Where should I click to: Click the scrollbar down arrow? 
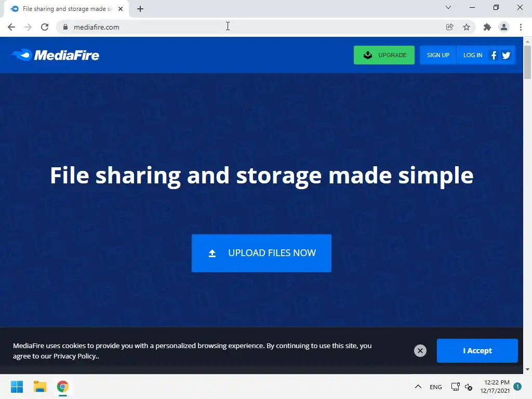tap(527, 369)
